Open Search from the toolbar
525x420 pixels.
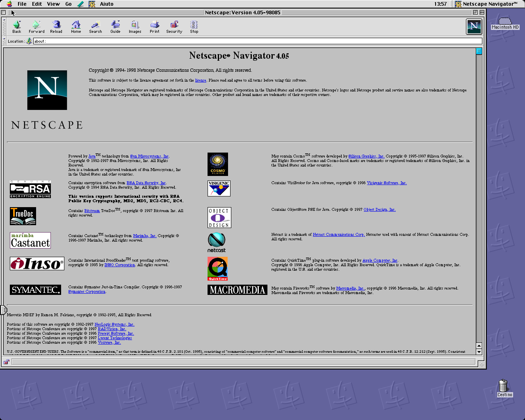click(96, 27)
